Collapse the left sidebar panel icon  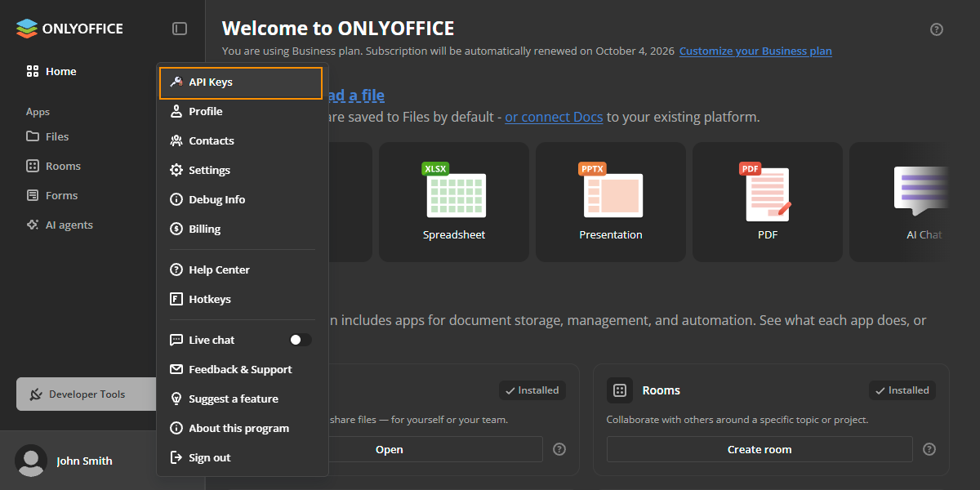pyautogui.click(x=180, y=29)
